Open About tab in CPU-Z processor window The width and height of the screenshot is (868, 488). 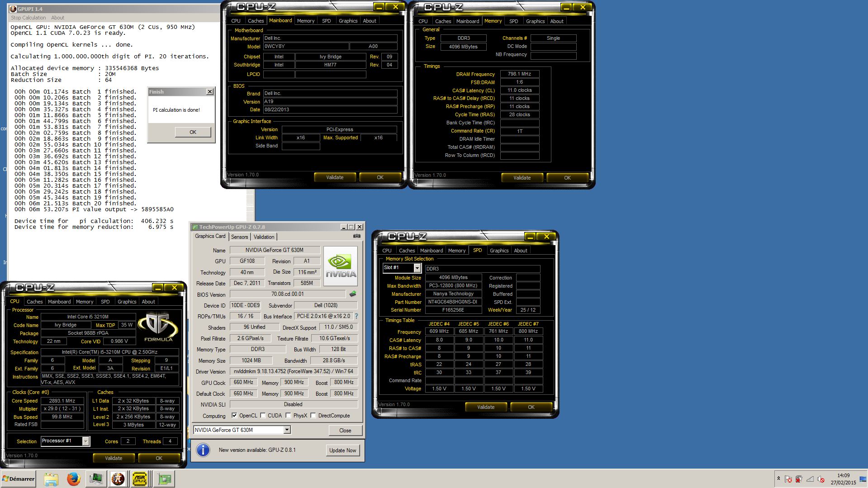point(148,302)
